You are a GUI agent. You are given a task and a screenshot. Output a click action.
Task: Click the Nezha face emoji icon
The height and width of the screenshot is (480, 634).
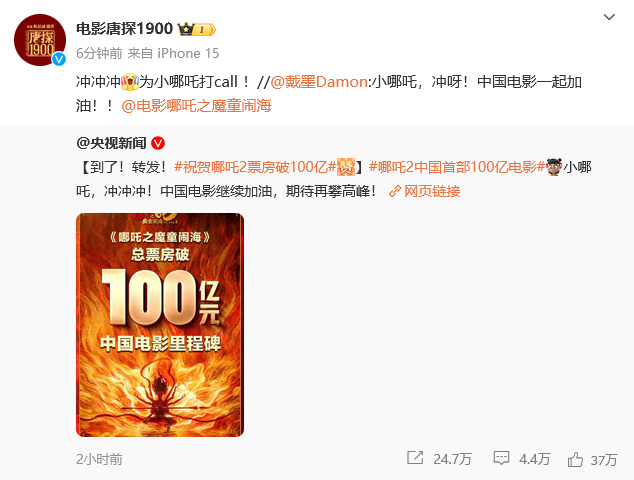pyautogui.click(x=554, y=167)
